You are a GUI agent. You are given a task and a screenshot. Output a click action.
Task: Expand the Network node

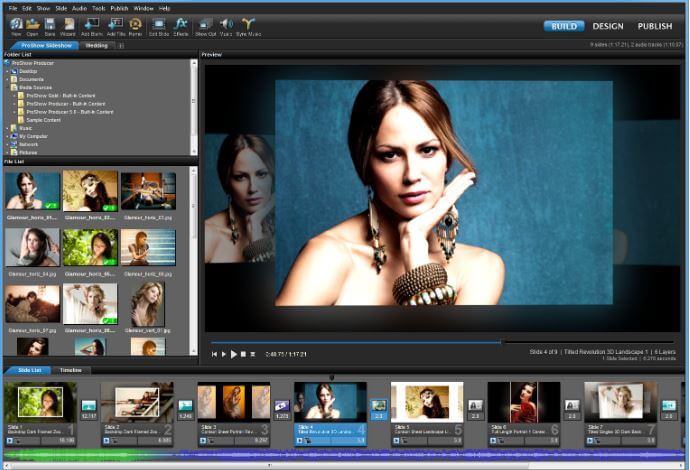point(7,144)
